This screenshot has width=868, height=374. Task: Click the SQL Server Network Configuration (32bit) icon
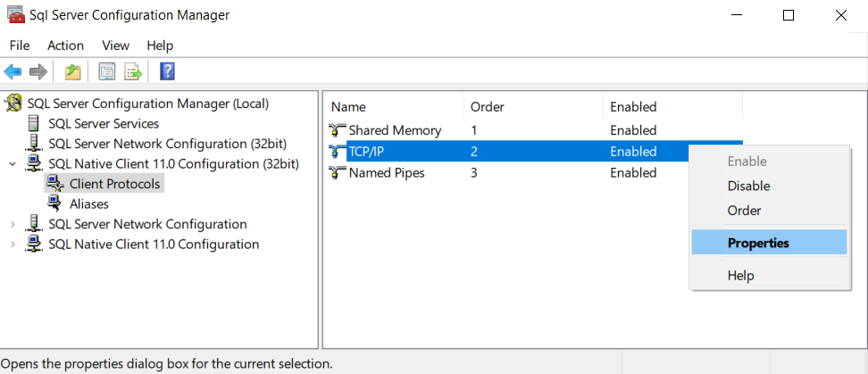[34, 144]
